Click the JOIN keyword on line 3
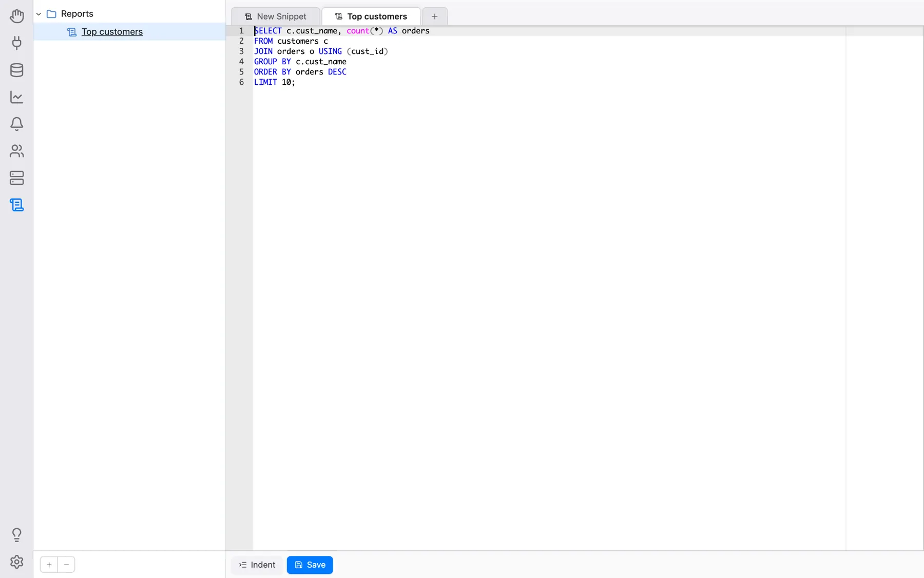Screen dimensions: 924x578 coord(263,51)
